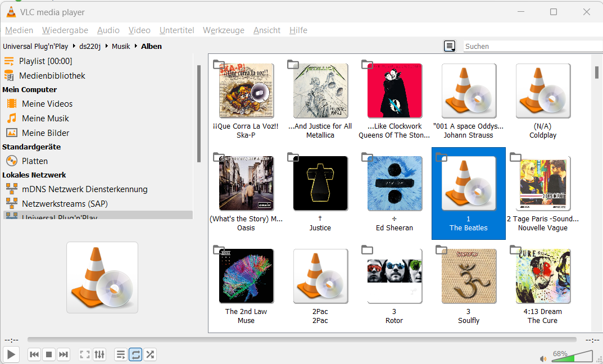
Task: Go to Universal Plug'n'Play breadcrumb
Action: point(35,47)
